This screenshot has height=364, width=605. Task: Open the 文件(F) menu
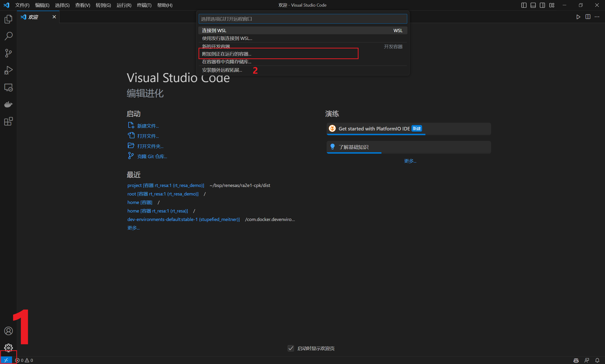tap(22, 5)
